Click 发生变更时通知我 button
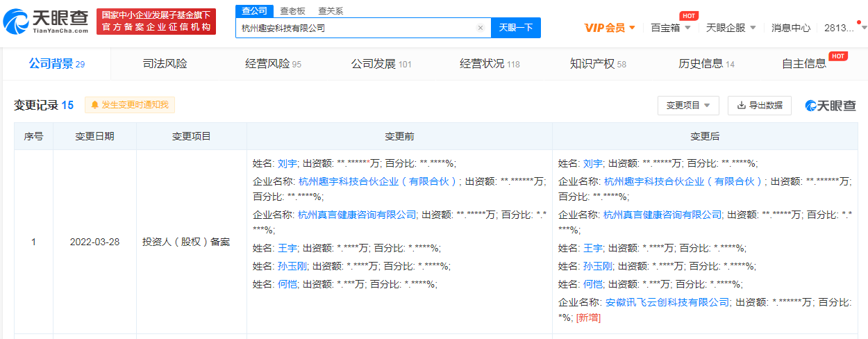 (x=130, y=105)
